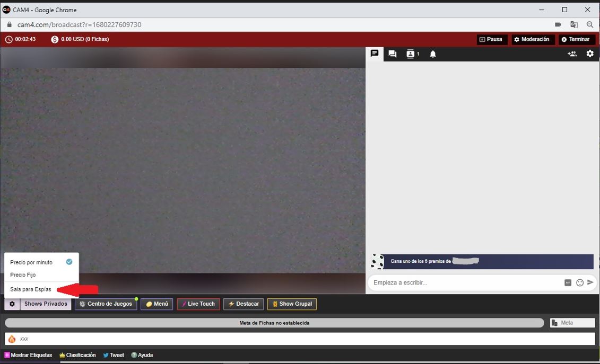Pause the broadcast with Pausa
The height and width of the screenshot is (364, 600).
click(490, 39)
